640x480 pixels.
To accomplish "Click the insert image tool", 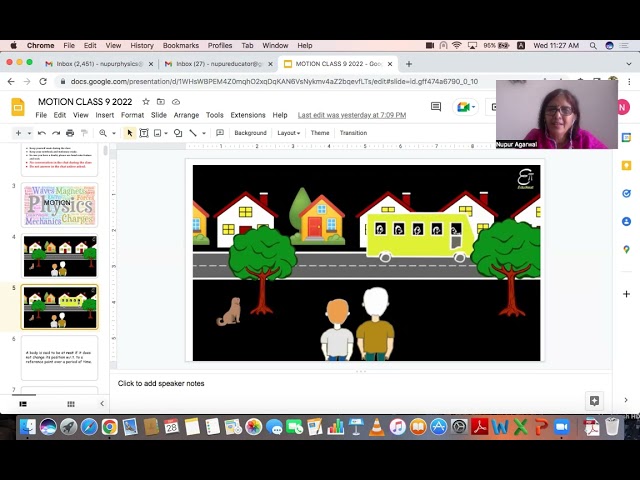I will tap(158, 133).
